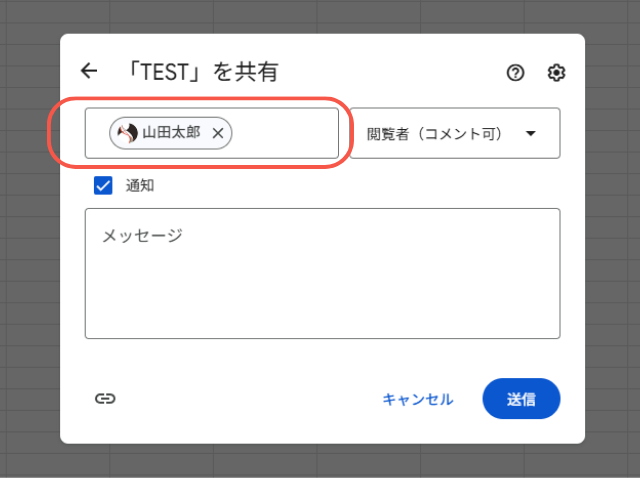
Task: Open sharing settings gear icon
Action: pos(557,72)
